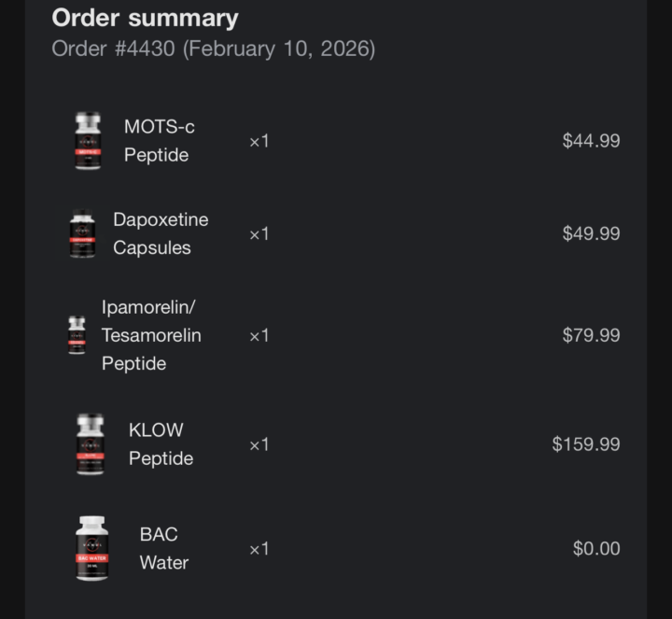Click the Dapoxetine Capsules bottle thumbnail
The height and width of the screenshot is (619, 672).
point(82,233)
